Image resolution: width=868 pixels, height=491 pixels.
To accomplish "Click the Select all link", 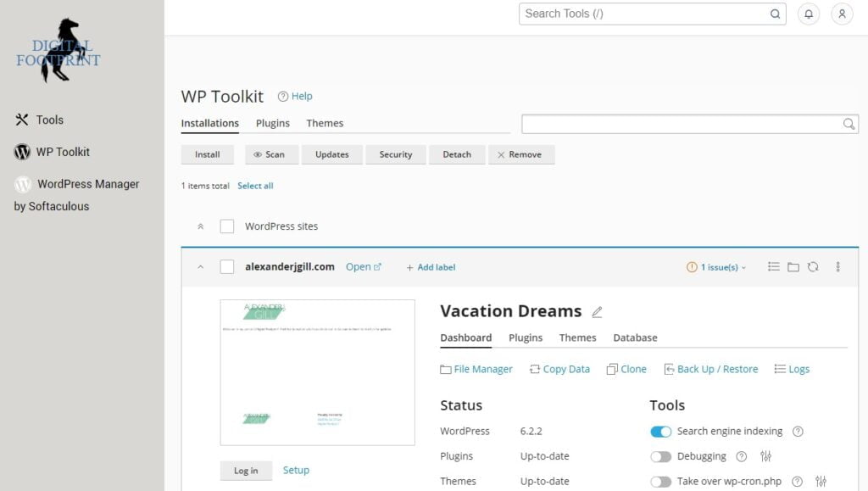I will tap(255, 186).
